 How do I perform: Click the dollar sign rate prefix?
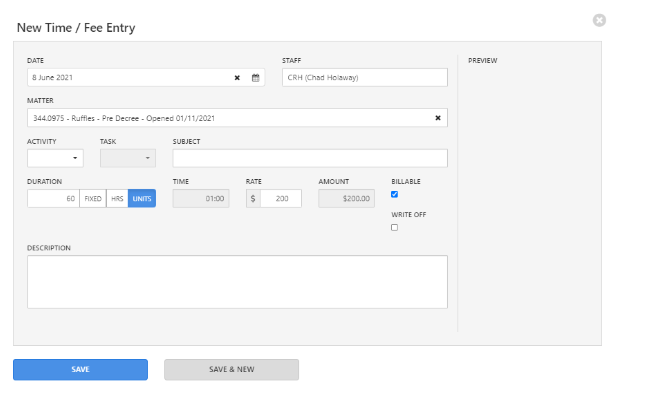[253, 198]
